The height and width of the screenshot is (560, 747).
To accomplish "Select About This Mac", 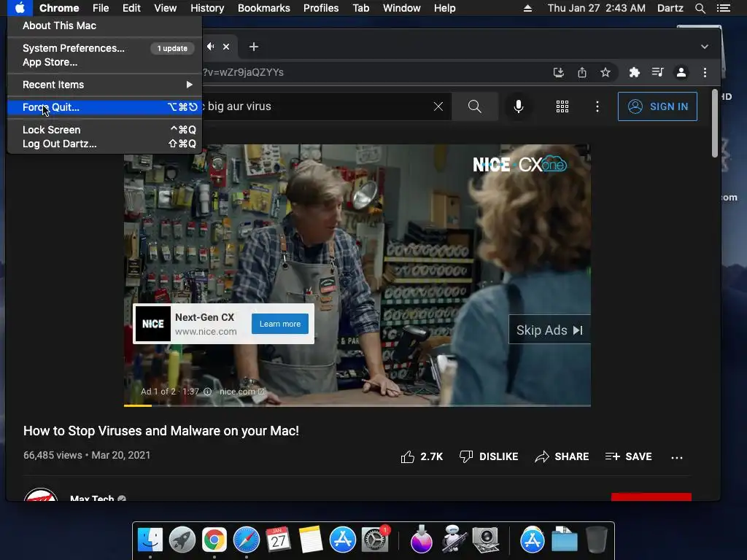I will tap(104, 26).
